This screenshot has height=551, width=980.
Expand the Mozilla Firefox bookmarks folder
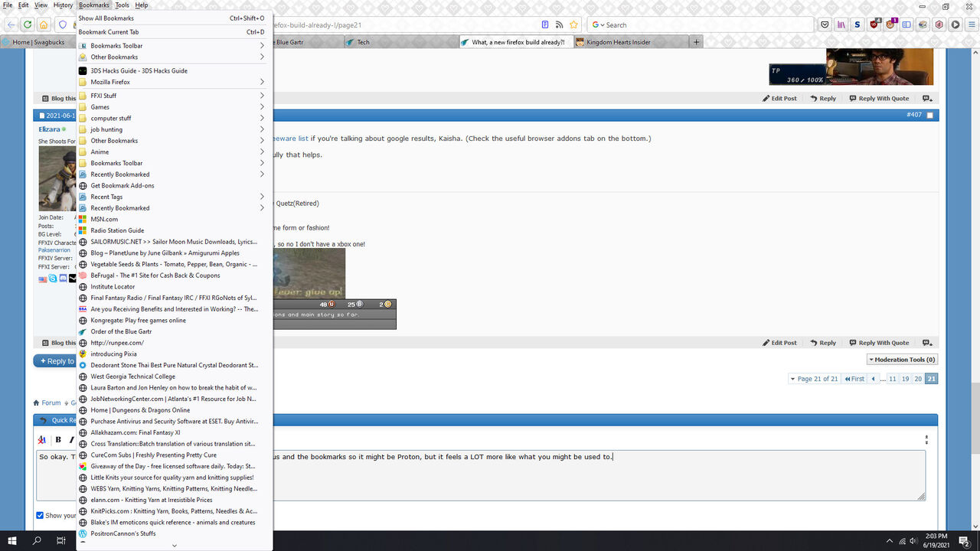click(x=175, y=82)
